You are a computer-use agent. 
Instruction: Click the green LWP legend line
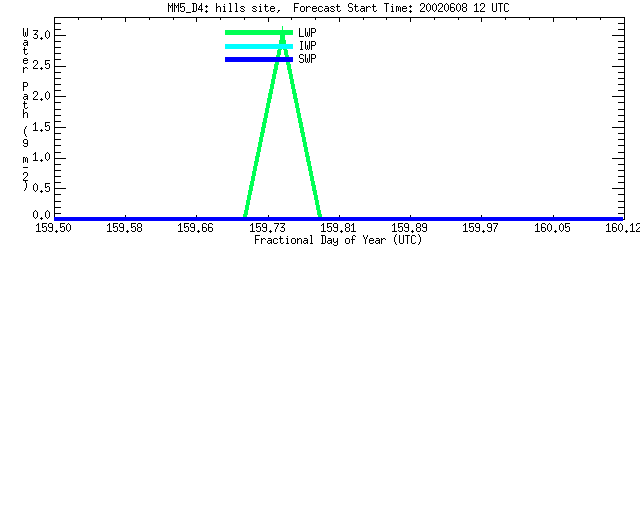click(x=259, y=33)
